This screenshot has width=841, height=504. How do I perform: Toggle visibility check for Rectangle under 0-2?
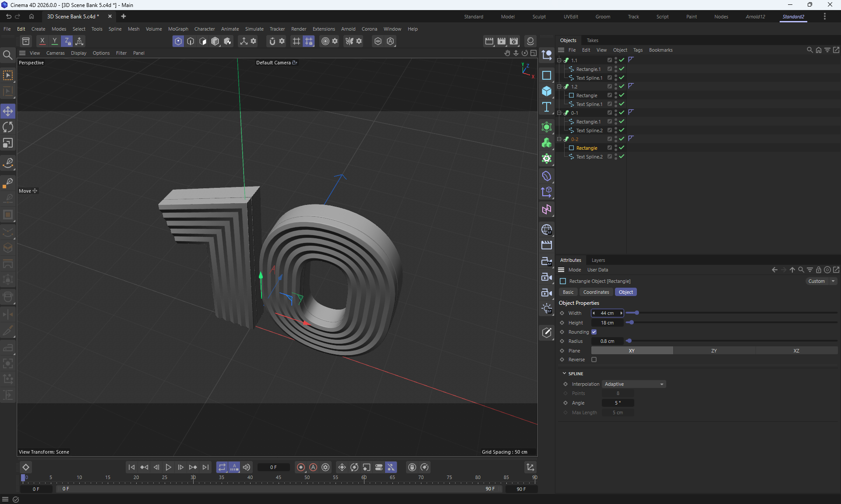[622, 148]
